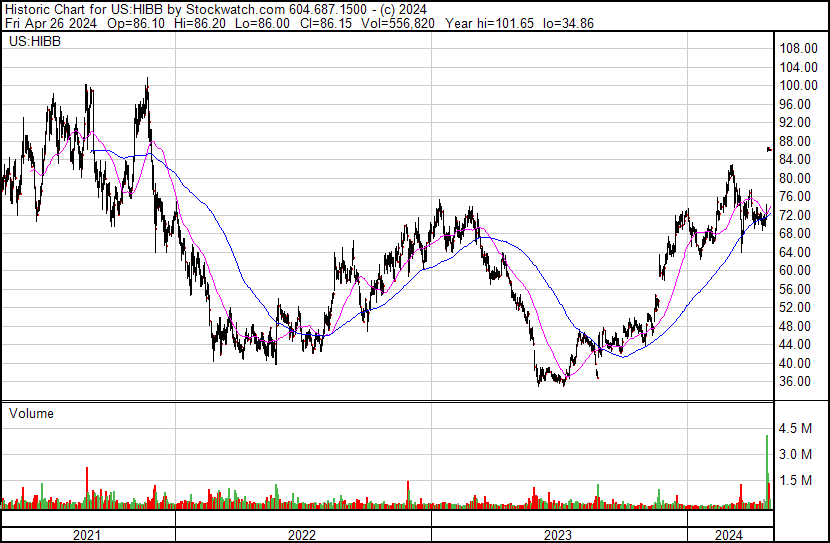Click the 88.00 price axis label
Image resolution: width=830 pixels, height=543 pixels.
(x=795, y=141)
